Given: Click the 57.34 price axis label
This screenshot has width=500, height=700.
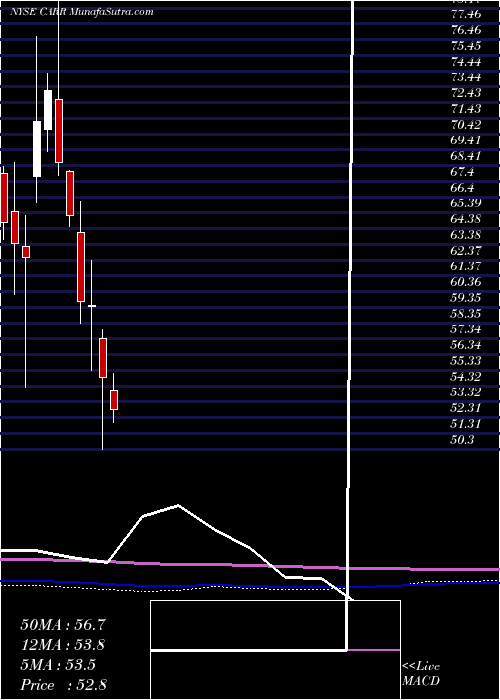Looking at the screenshot, I should (x=466, y=329).
